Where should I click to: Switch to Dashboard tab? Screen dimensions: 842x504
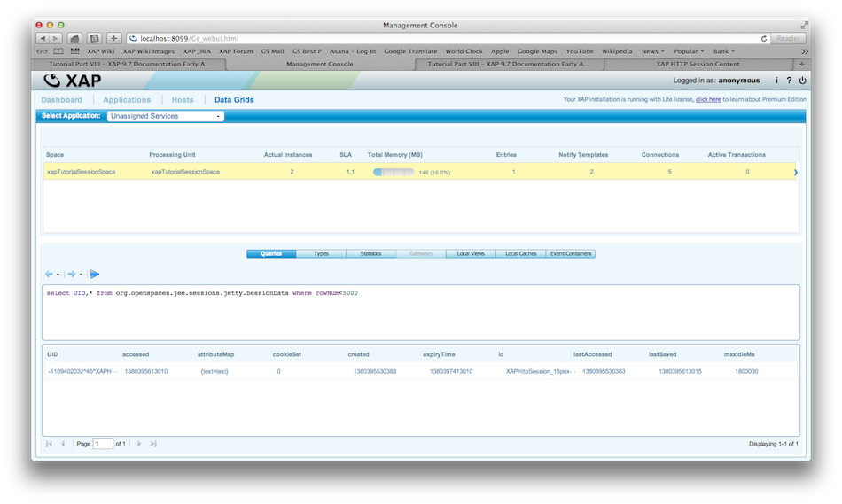tap(62, 100)
